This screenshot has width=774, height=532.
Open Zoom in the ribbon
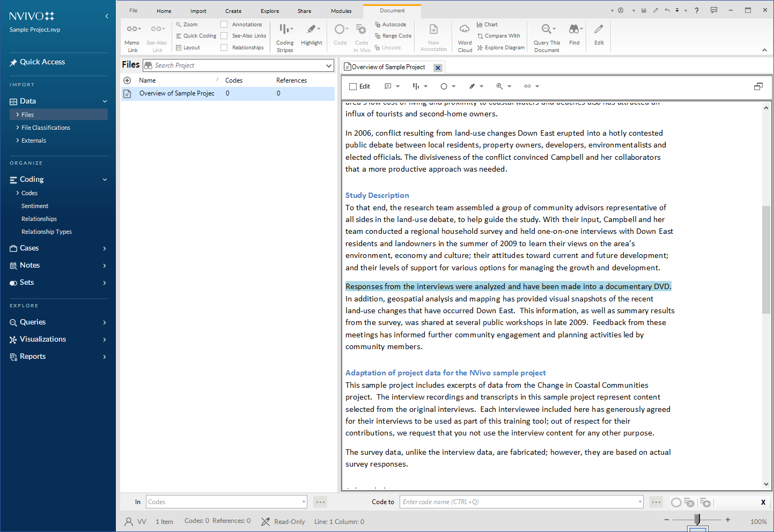click(x=187, y=25)
